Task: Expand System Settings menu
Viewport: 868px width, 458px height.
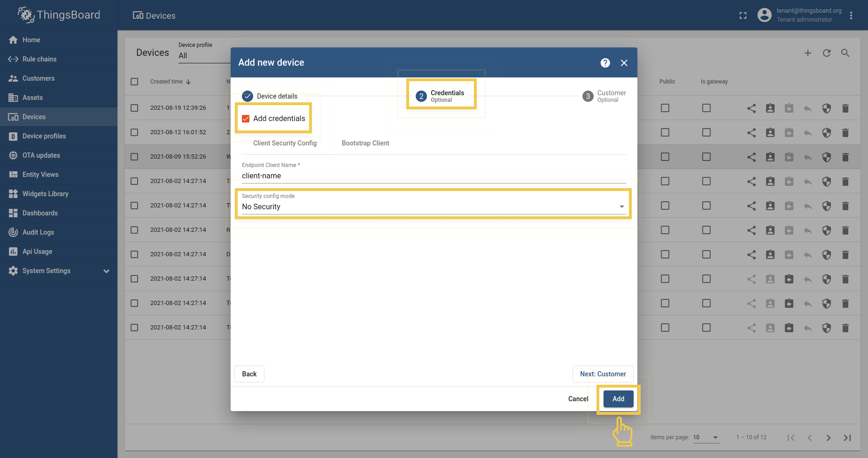Action: click(x=59, y=271)
